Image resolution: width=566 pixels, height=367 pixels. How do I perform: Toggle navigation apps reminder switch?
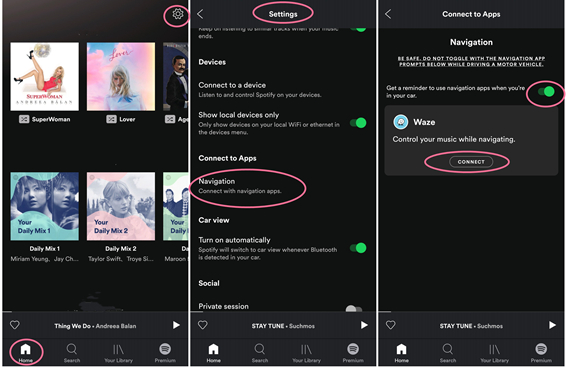tap(546, 92)
